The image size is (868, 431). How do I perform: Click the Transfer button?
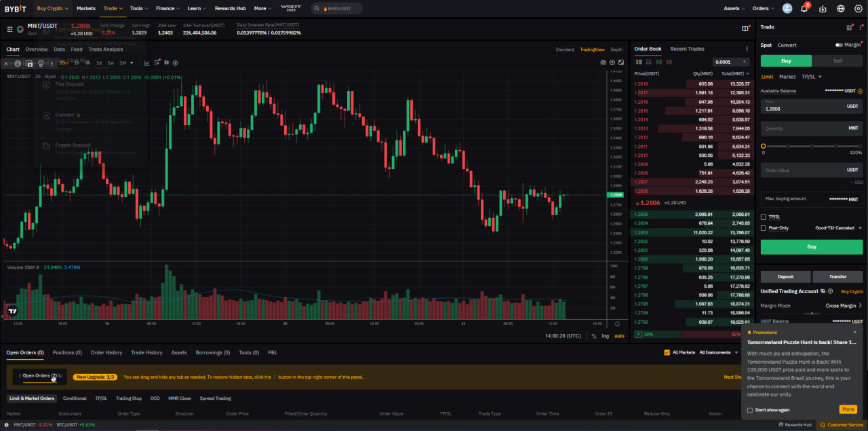click(x=838, y=276)
